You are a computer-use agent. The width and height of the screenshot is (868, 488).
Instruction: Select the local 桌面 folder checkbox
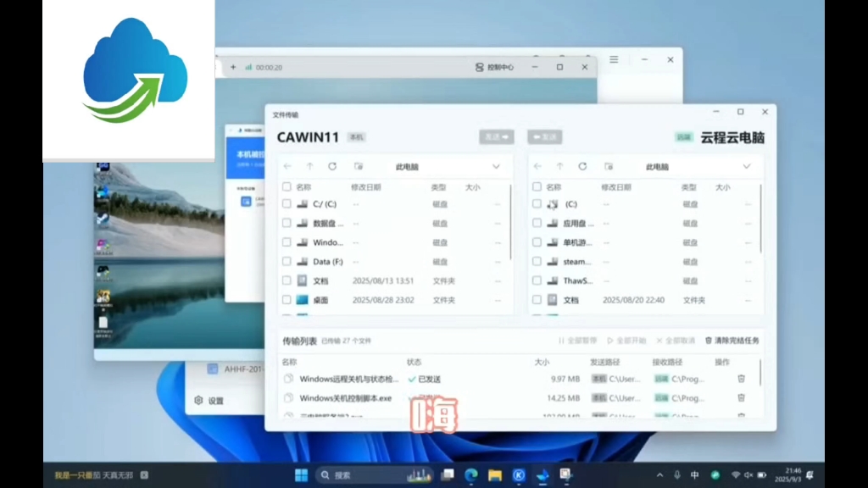pyautogui.click(x=287, y=300)
